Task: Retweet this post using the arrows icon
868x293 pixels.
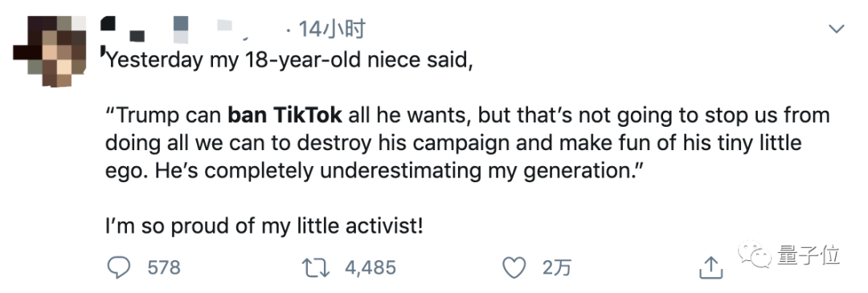Action: coord(316,268)
